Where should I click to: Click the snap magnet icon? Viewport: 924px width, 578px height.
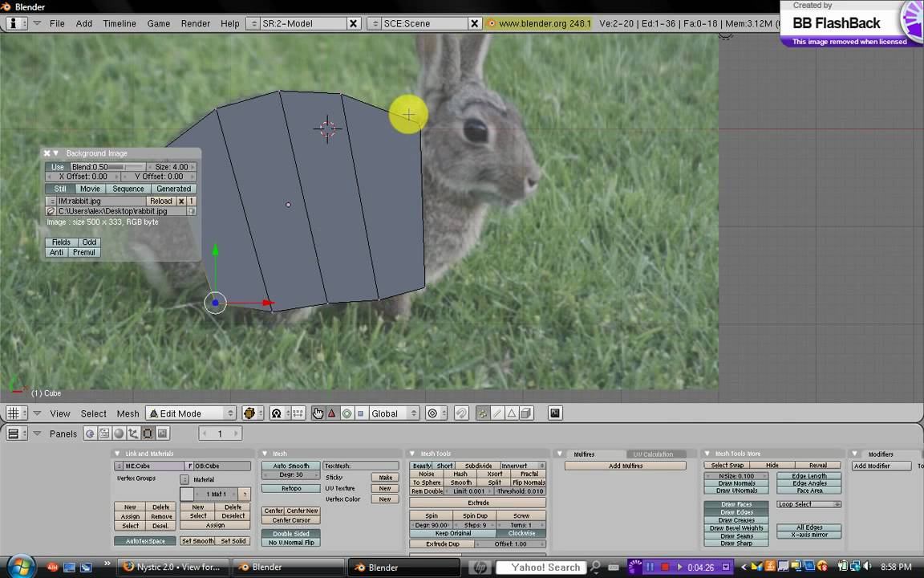461,413
